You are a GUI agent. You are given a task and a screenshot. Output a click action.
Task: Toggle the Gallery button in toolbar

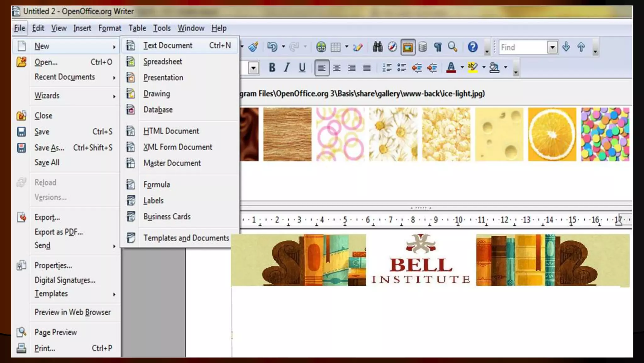pyautogui.click(x=408, y=47)
